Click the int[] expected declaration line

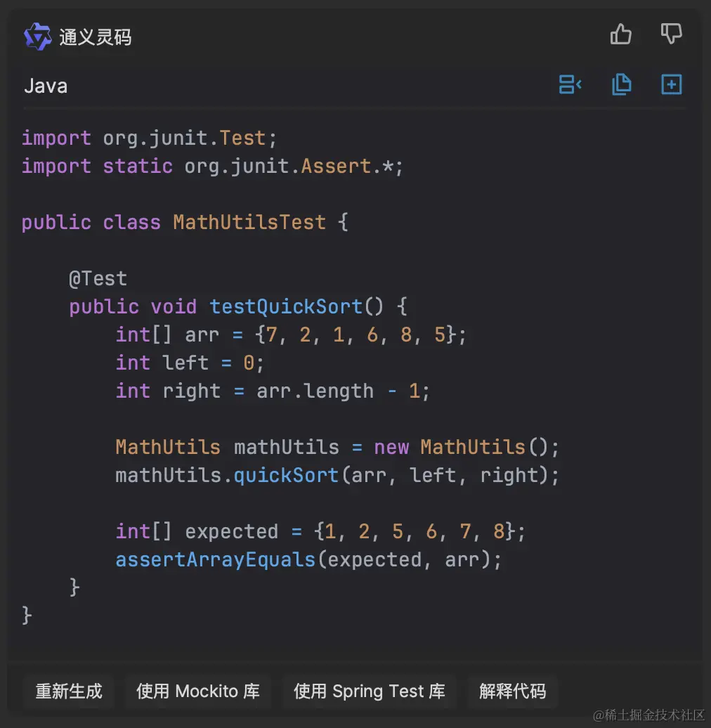click(x=320, y=532)
